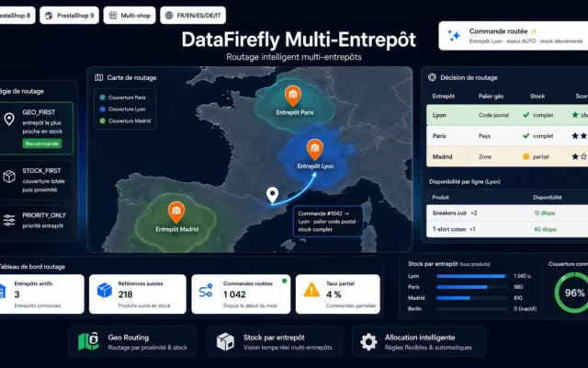Click the Stock column header
588x368 pixels.
(x=537, y=96)
